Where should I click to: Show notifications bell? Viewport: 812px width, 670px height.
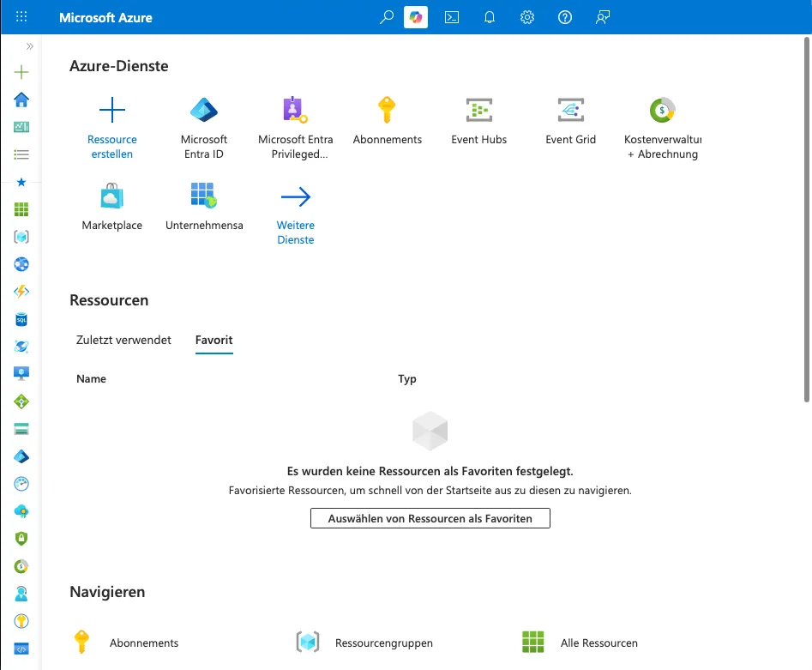click(x=490, y=17)
